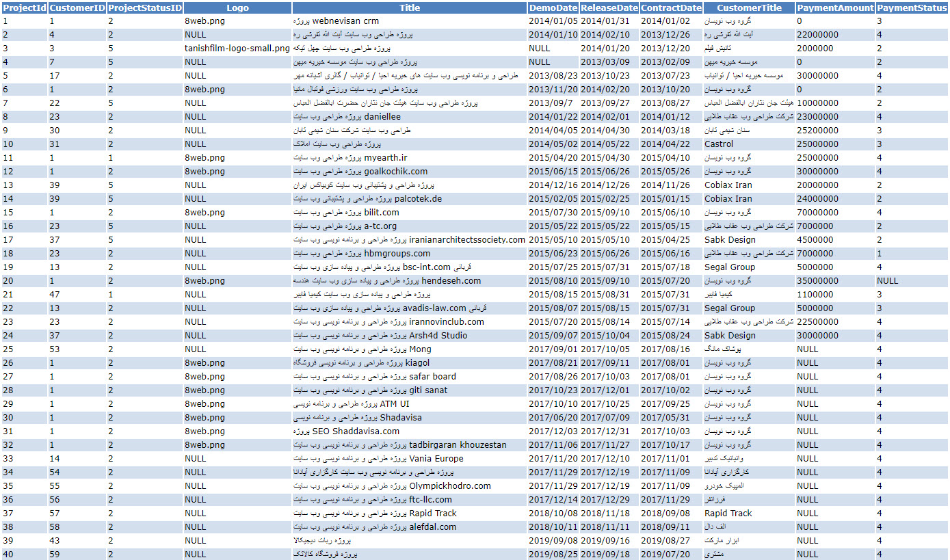Select the CustomerID column header
Viewport: 950px width, 560px height.
[x=77, y=8]
